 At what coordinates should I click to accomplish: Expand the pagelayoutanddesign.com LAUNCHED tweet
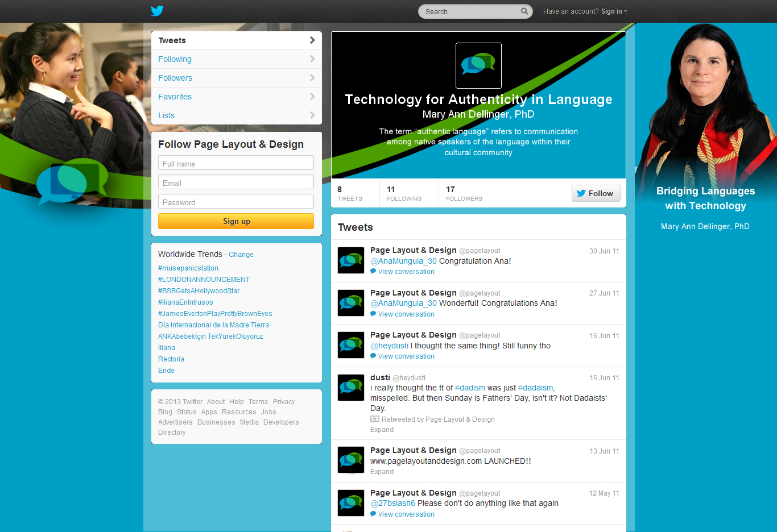[382, 472]
